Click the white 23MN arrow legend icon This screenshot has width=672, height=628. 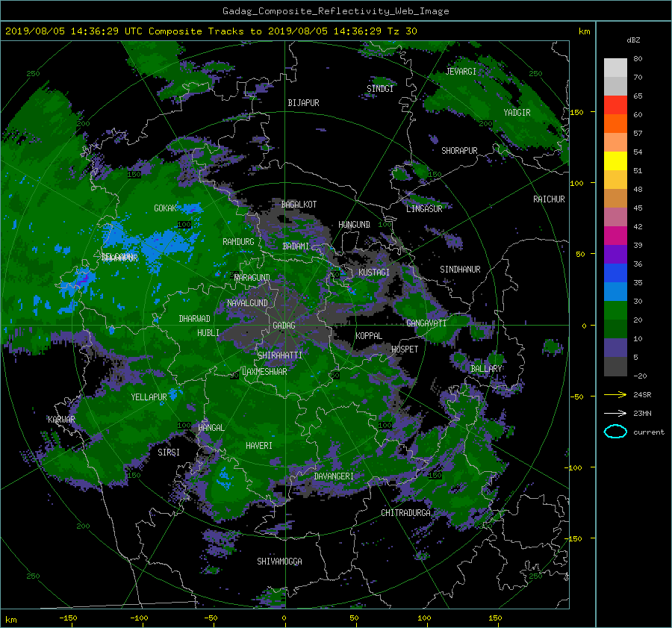[x=615, y=413]
